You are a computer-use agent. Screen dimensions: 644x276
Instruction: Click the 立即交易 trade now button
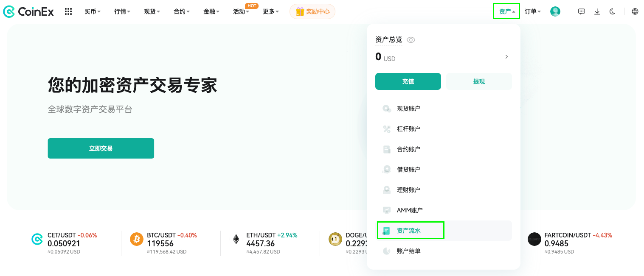pos(101,148)
